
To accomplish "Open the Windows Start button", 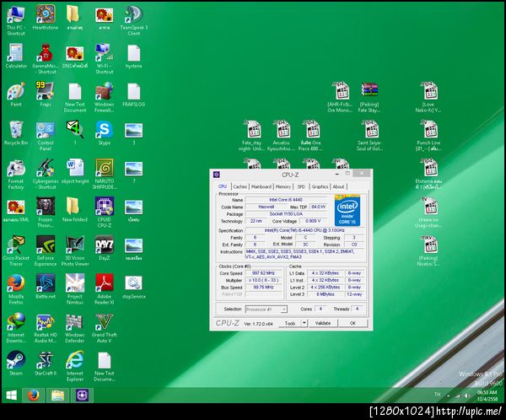I will click(12, 396).
